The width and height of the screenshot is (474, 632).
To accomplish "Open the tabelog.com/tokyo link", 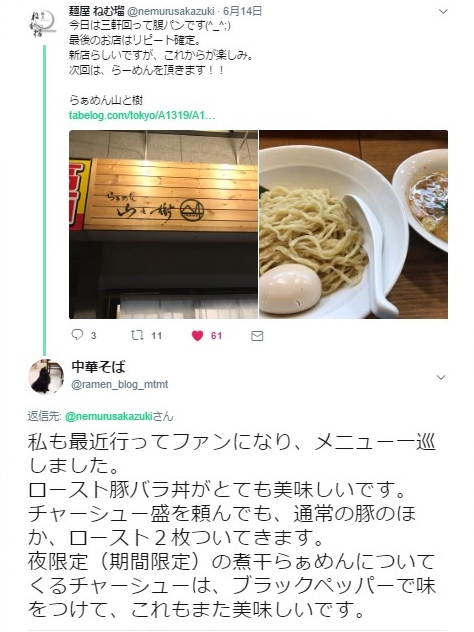I will click(x=142, y=115).
